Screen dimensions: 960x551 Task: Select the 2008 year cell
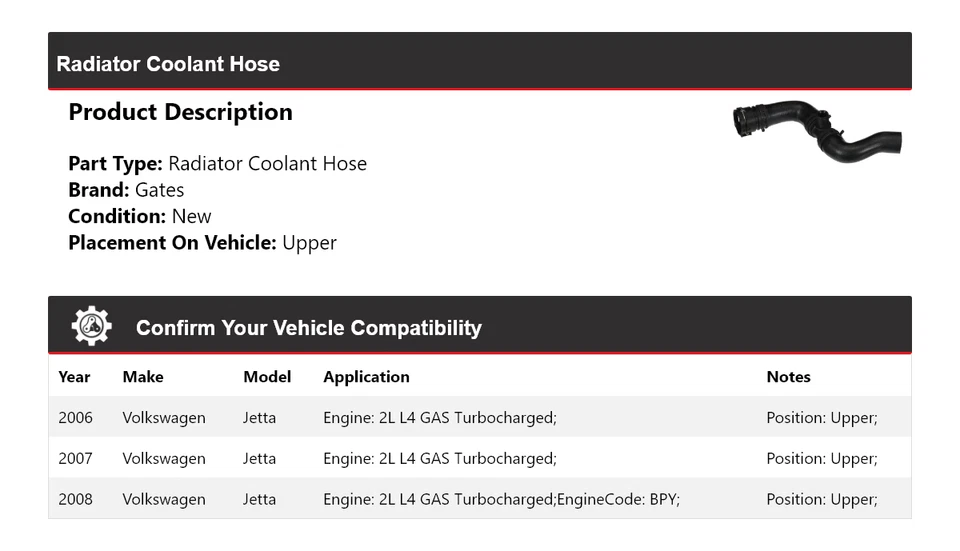pos(75,500)
